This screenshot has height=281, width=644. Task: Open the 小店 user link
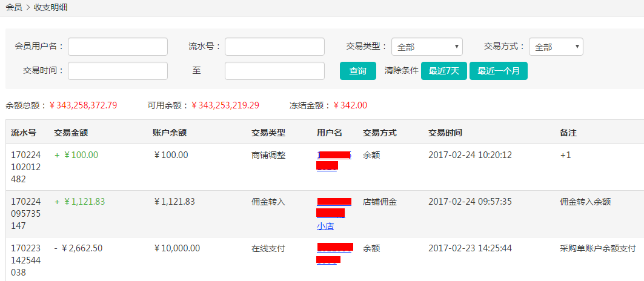[x=325, y=226]
